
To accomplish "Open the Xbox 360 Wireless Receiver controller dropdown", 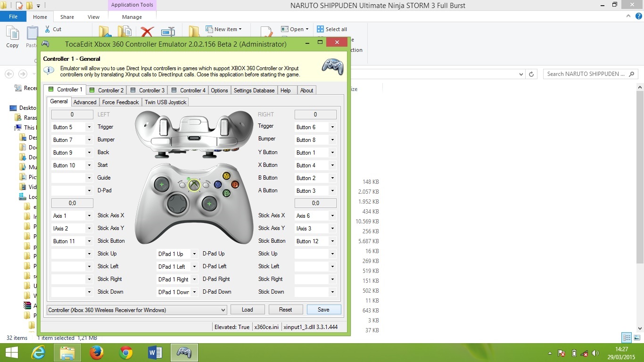I will coord(137,310).
